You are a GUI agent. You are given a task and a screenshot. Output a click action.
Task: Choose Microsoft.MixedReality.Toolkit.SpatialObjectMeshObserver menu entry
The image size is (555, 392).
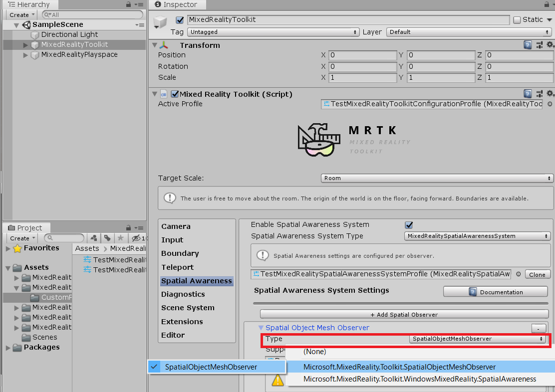420,367
